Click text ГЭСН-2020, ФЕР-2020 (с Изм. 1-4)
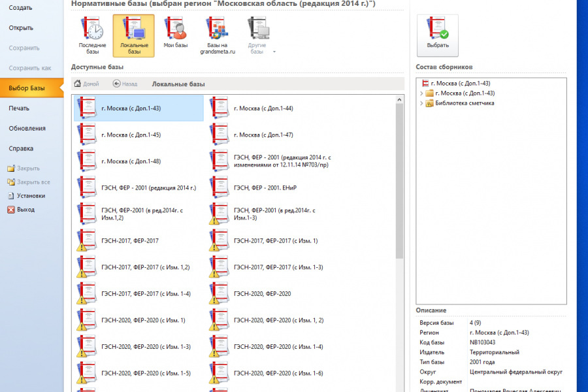The image size is (588, 392). click(x=278, y=347)
